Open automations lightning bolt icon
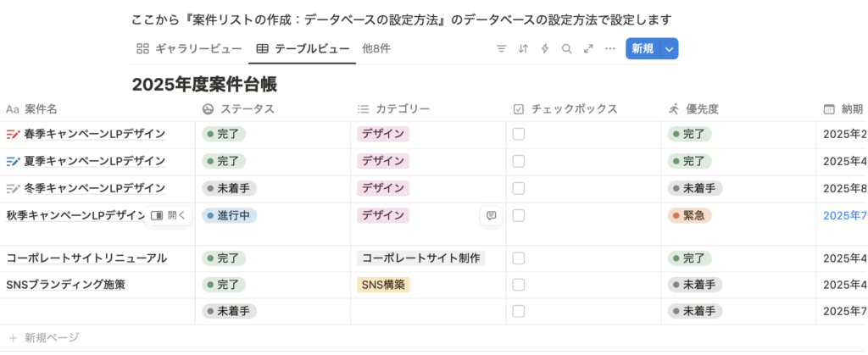 [x=544, y=49]
